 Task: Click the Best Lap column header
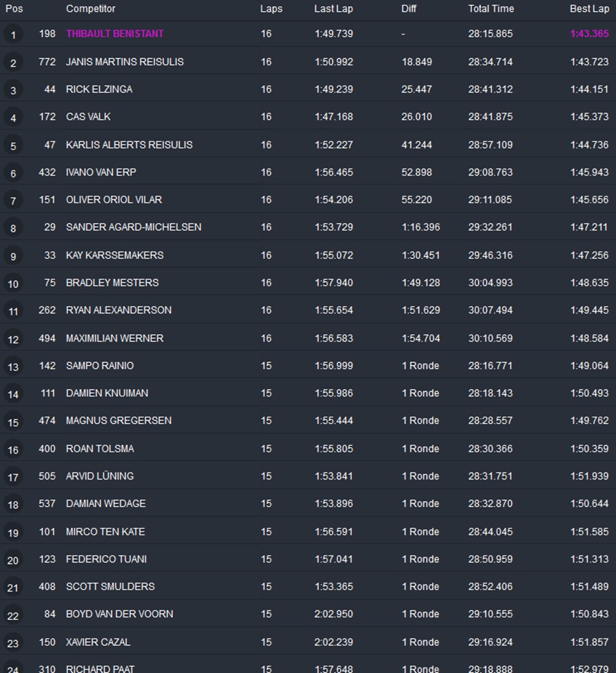pos(589,9)
